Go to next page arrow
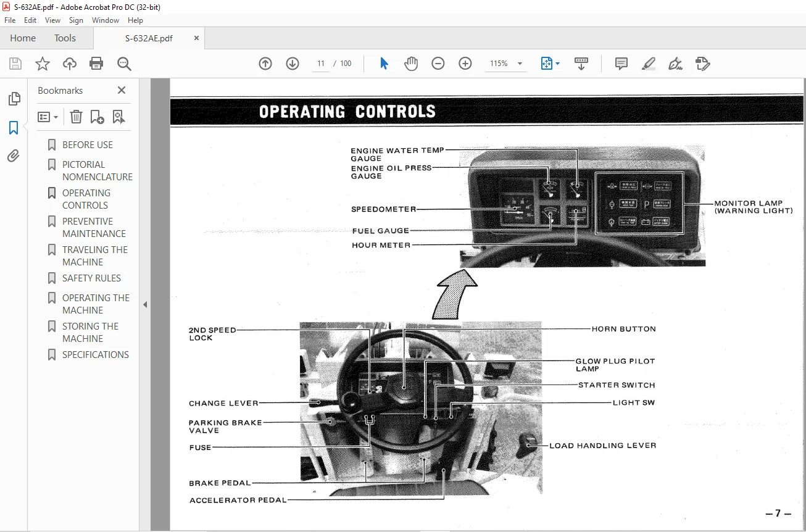 coord(293,64)
